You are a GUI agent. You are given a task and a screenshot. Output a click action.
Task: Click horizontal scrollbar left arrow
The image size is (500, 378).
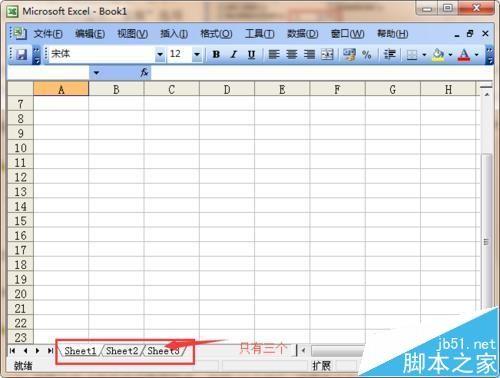click(x=303, y=350)
